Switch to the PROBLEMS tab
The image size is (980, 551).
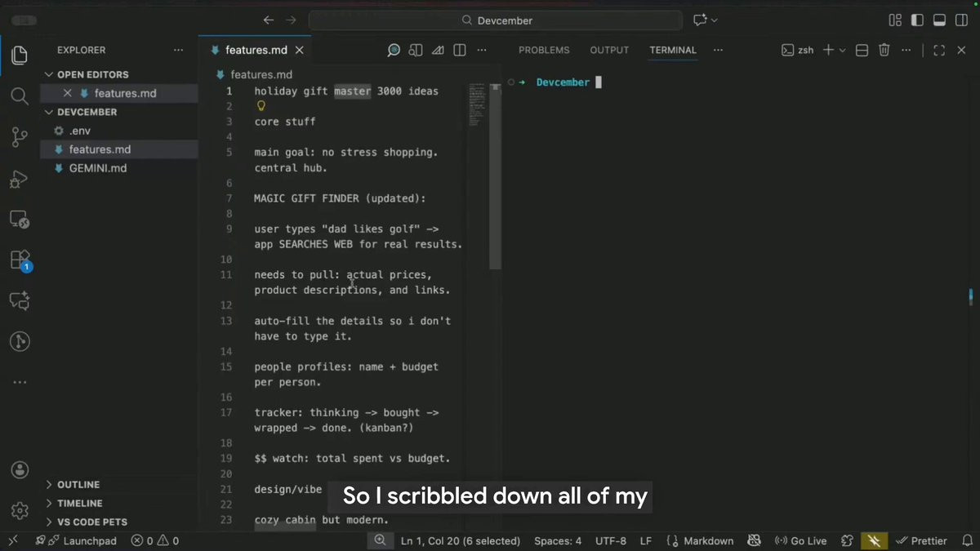coord(544,51)
